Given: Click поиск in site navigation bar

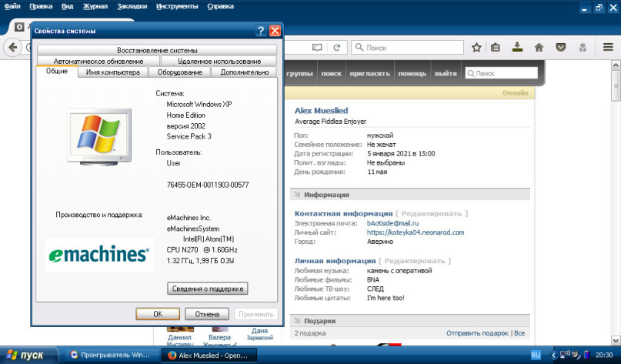Looking at the screenshot, I should coord(331,73).
